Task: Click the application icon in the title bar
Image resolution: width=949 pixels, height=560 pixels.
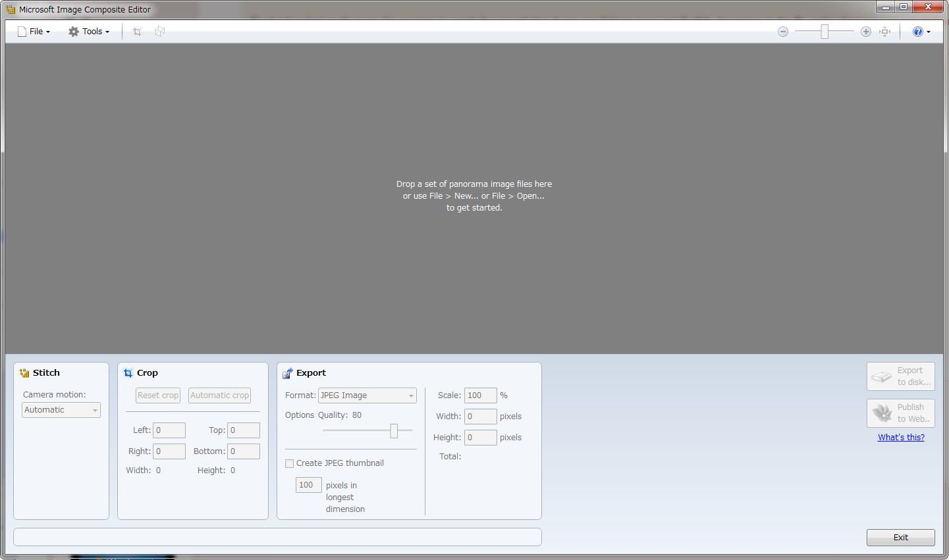Action: click(x=11, y=9)
